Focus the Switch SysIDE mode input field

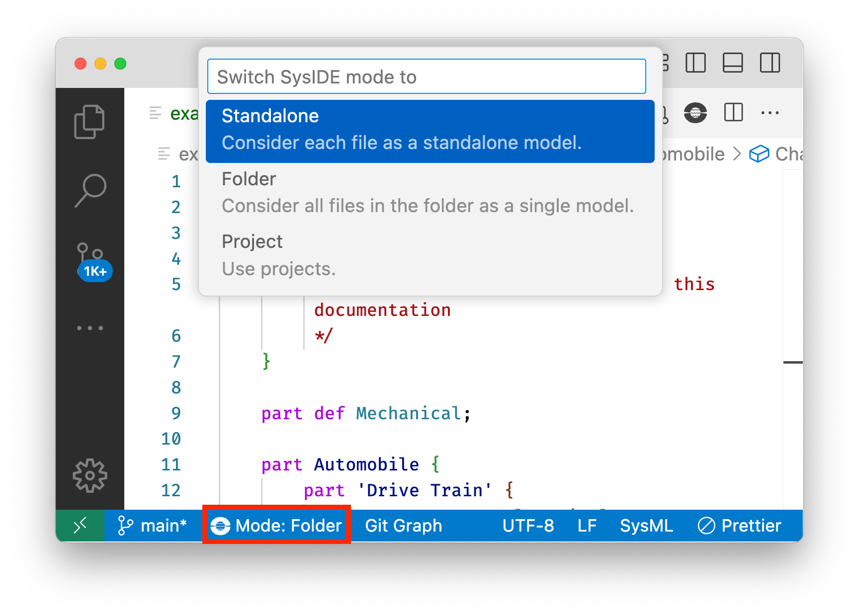point(426,77)
